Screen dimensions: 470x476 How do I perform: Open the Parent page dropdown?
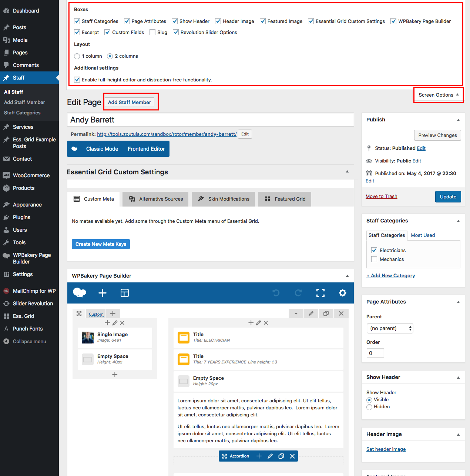[390, 328]
